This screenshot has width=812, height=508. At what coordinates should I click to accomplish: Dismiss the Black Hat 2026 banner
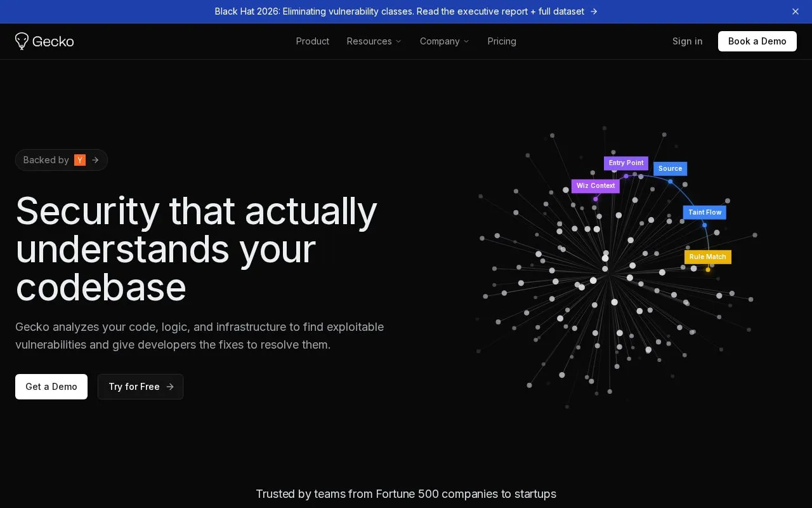pyautogui.click(x=796, y=11)
